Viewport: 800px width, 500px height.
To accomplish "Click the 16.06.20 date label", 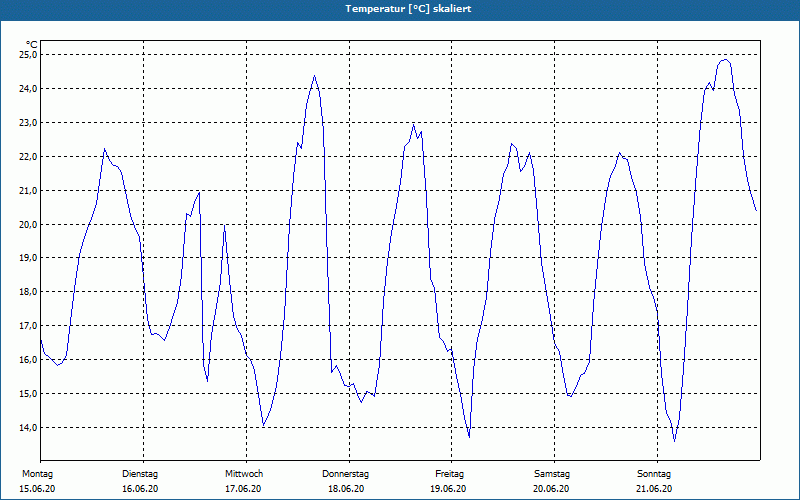I will 140,489.
